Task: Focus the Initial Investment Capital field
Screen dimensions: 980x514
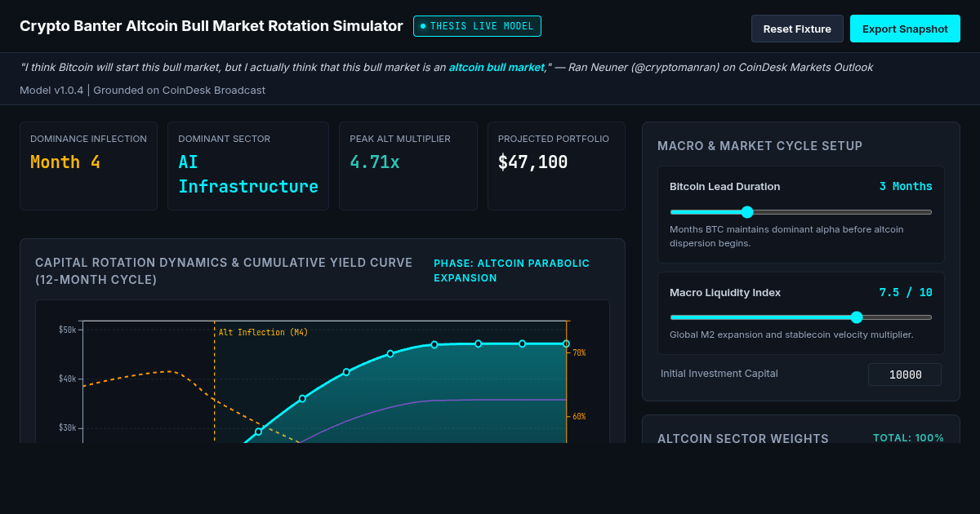Action: [905, 374]
